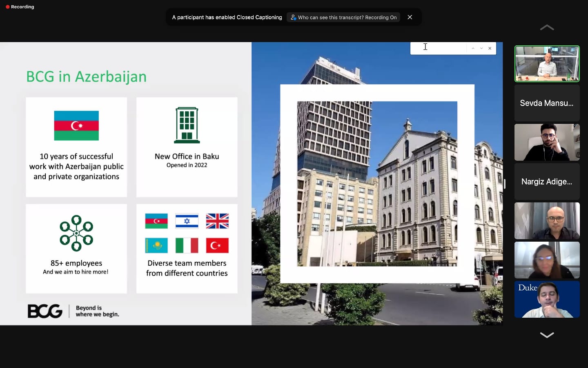Open 'Who can see this transcript?' link

click(x=343, y=17)
